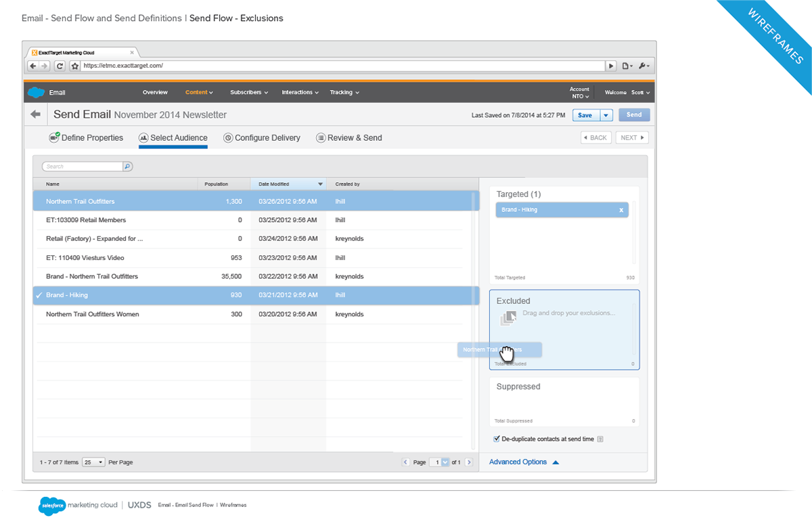This screenshot has height=526, width=812.
Task: Click the browser address bar
Action: 342,66
